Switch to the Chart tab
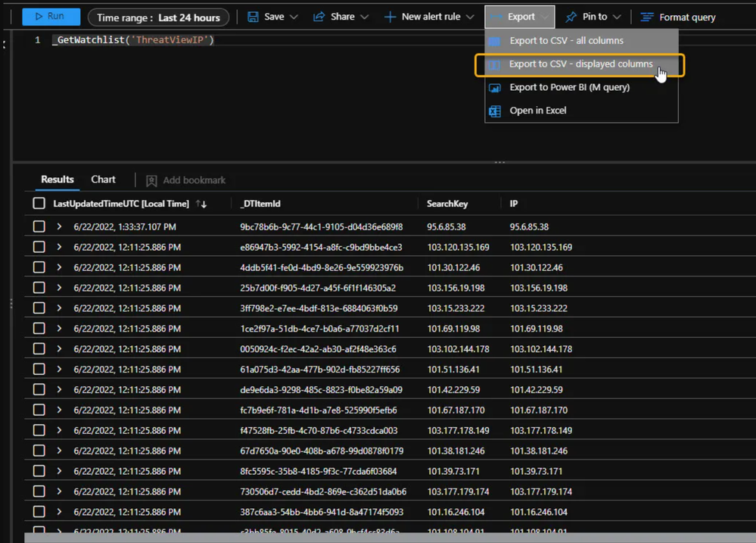This screenshot has width=756, height=543. pyautogui.click(x=103, y=179)
